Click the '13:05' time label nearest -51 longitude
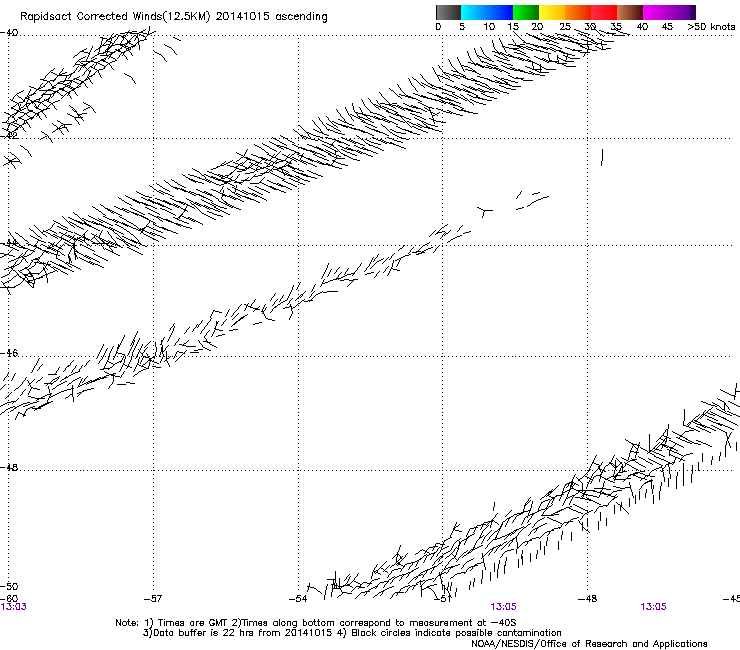The width and height of the screenshot is (740, 650). 503,607
